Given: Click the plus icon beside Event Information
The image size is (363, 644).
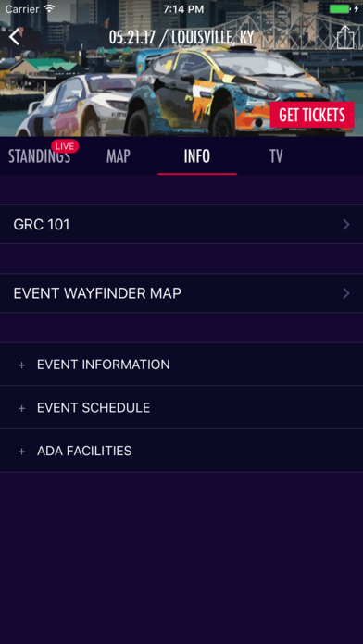Looking at the screenshot, I should 22,365.
